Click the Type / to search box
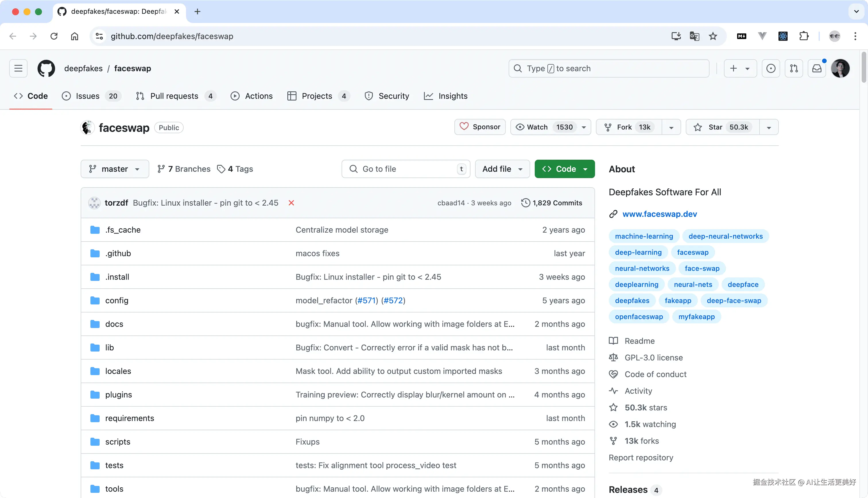 pos(609,68)
